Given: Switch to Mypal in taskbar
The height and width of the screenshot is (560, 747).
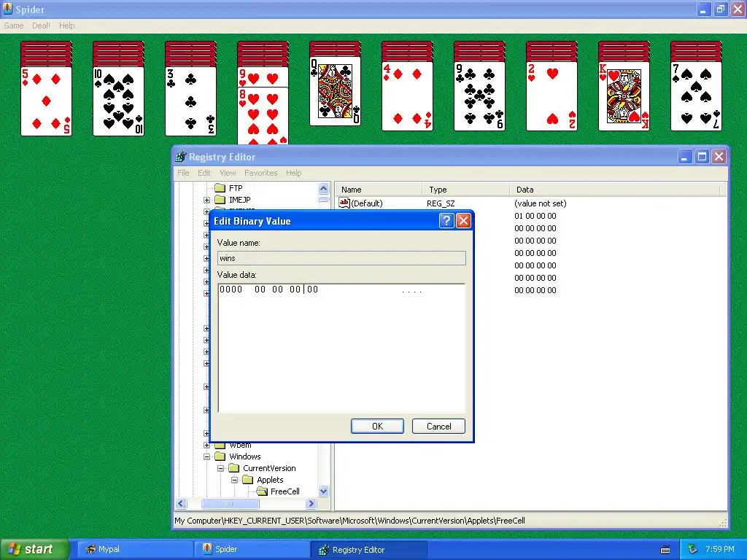Looking at the screenshot, I should [134, 550].
